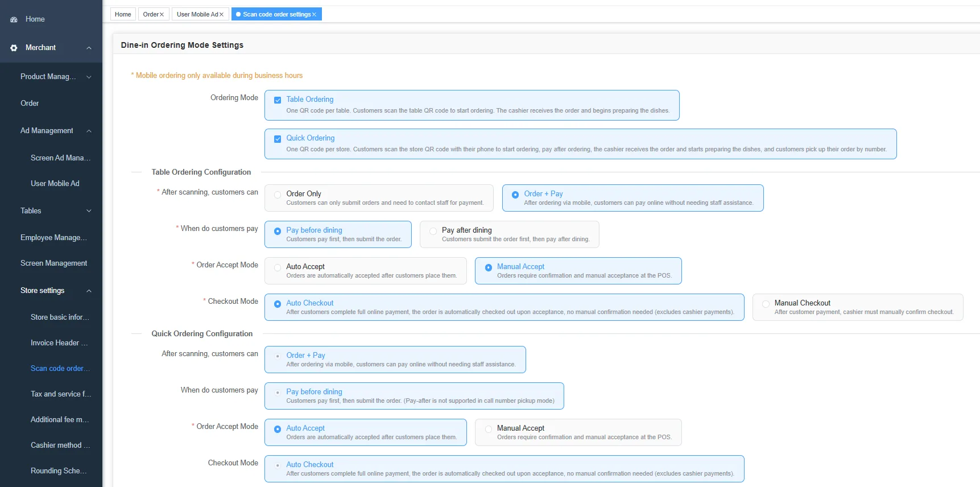This screenshot has height=487, width=980.
Task: Open Cashier method settings
Action: click(x=51, y=445)
